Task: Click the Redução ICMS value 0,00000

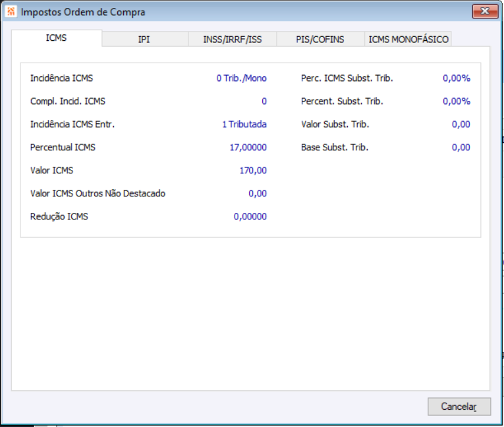Action: click(x=250, y=216)
